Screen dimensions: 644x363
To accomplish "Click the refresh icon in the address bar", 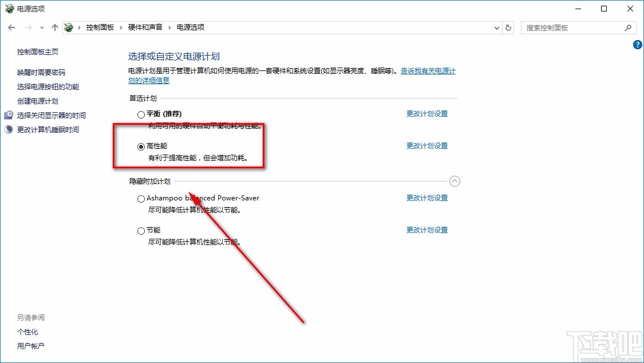I will click(x=508, y=27).
